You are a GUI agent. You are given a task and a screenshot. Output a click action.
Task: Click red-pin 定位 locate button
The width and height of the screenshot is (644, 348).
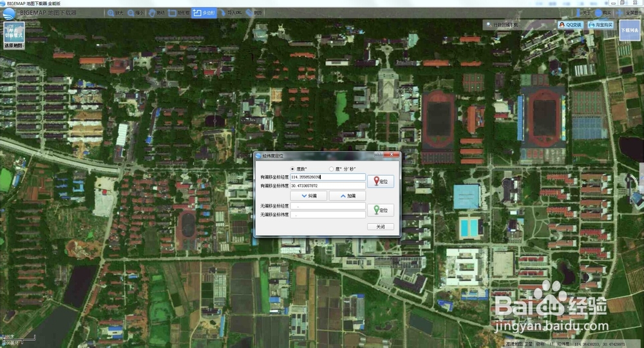pyautogui.click(x=381, y=181)
